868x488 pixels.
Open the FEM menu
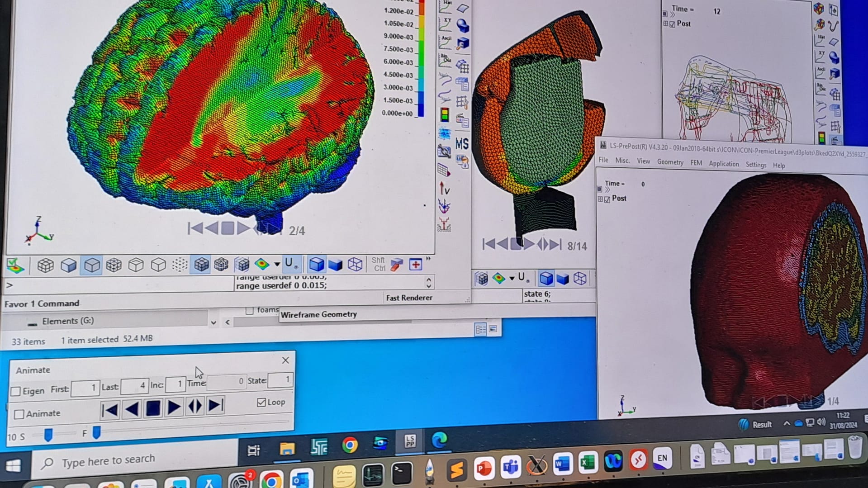click(696, 163)
